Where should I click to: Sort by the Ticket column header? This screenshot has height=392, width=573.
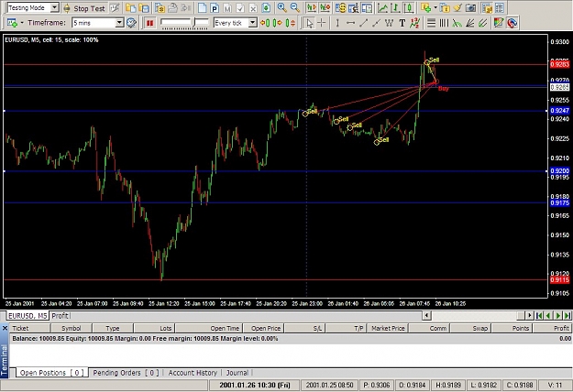29,328
